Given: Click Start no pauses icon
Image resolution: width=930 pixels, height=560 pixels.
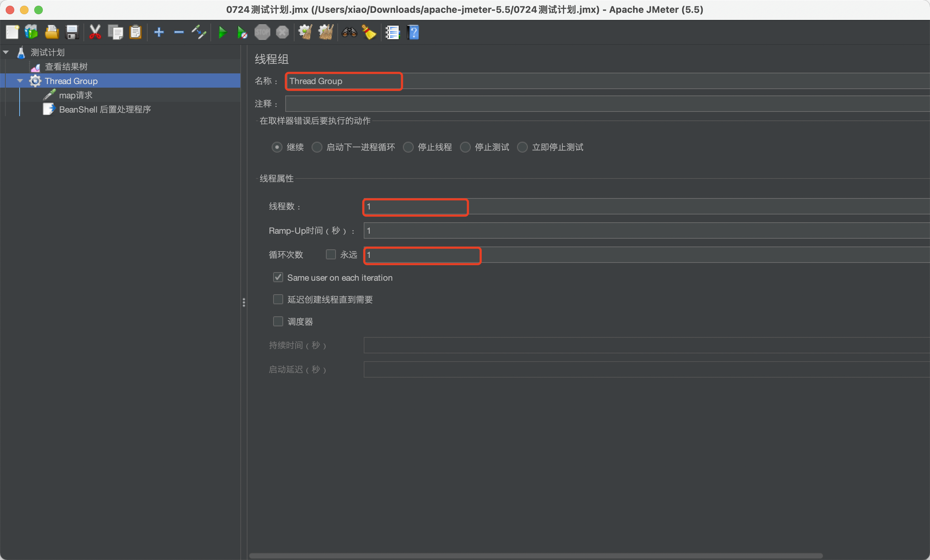Looking at the screenshot, I should pyautogui.click(x=242, y=32).
